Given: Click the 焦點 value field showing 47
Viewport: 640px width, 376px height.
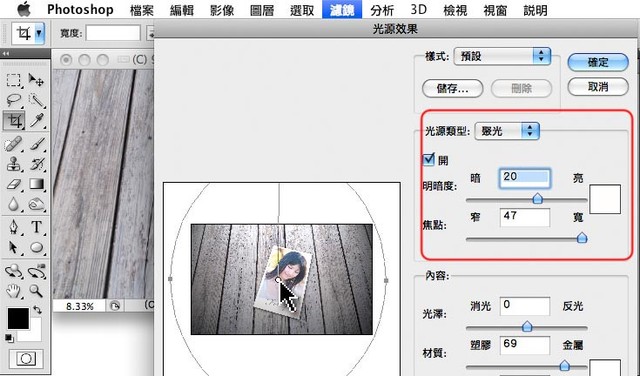Looking at the screenshot, I should [524, 217].
